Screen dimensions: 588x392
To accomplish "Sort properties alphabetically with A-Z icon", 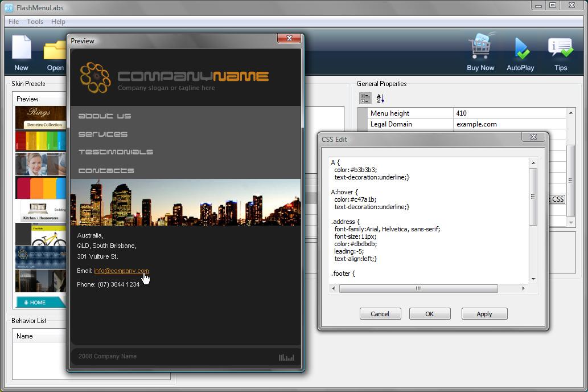I will [x=380, y=99].
